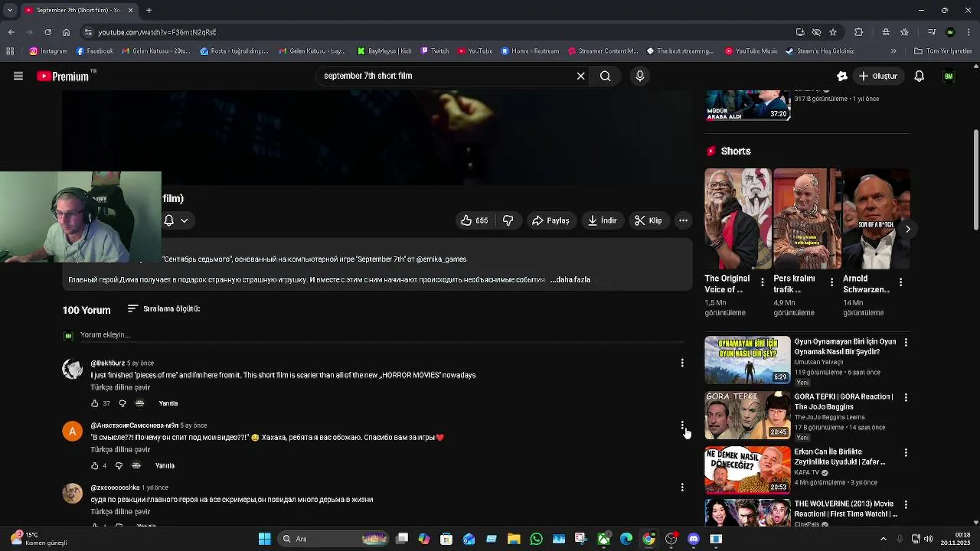Go to the YouTube Premium home logo
This screenshot has height=551, width=980.
pos(63,76)
